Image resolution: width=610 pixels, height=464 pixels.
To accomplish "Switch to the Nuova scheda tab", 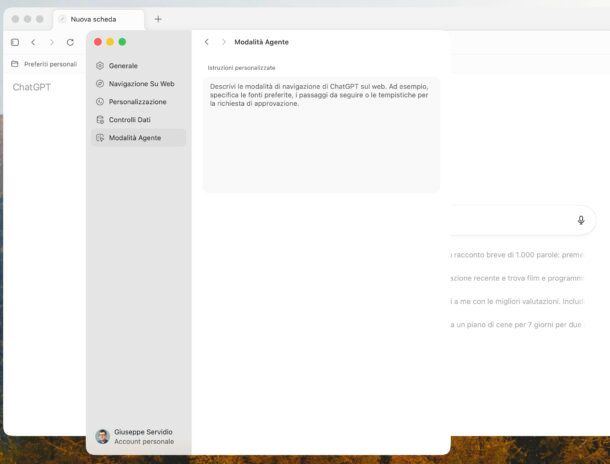I will 93,19.
